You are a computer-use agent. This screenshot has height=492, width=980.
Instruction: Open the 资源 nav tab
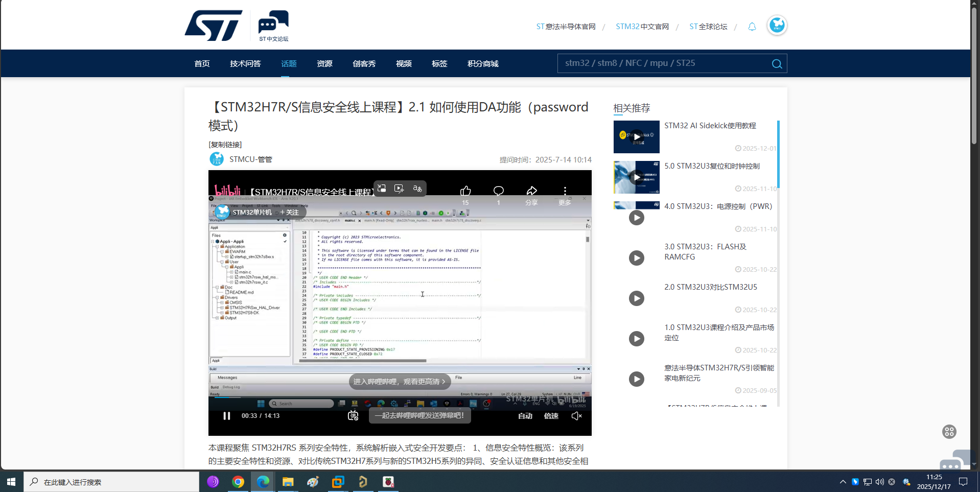click(324, 63)
